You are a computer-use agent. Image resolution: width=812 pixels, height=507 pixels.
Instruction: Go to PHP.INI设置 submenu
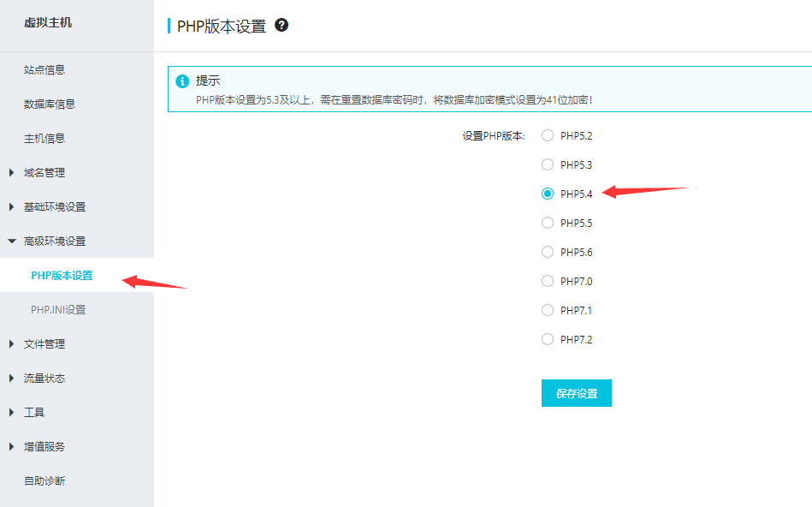point(58,310)
